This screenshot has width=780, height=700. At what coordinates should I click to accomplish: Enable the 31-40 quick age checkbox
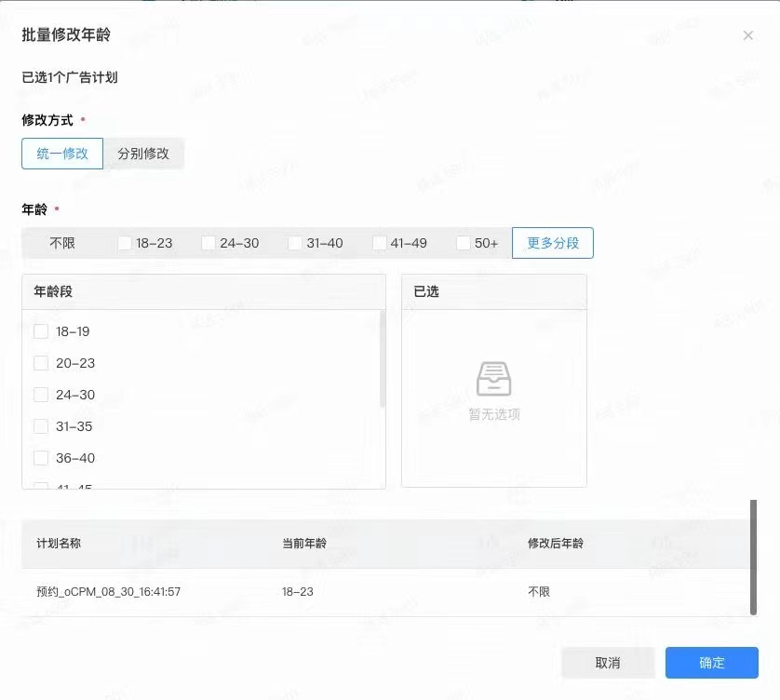tap(295, 243)
